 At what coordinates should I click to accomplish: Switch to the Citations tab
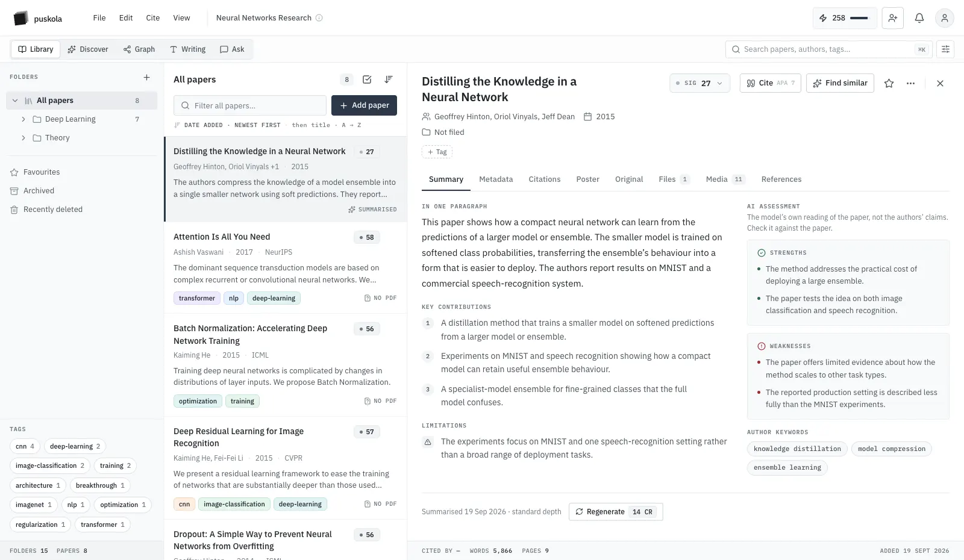(x=545, y=179)
